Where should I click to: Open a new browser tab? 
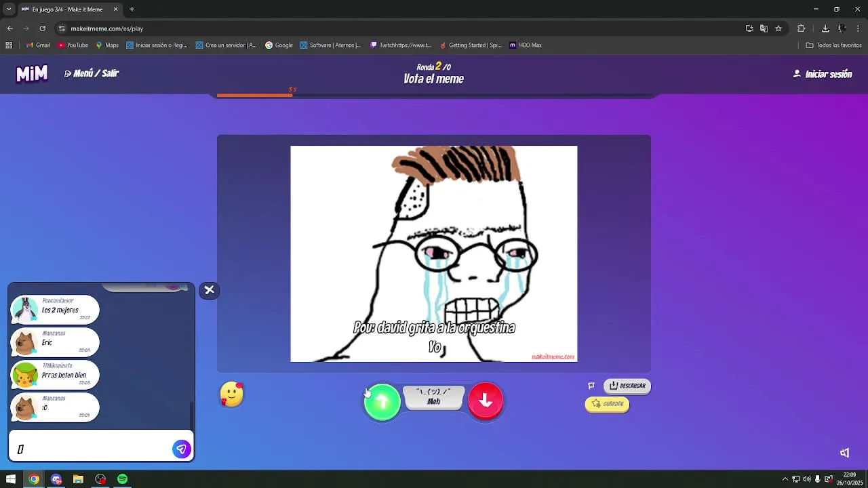[x=132, y=9]
